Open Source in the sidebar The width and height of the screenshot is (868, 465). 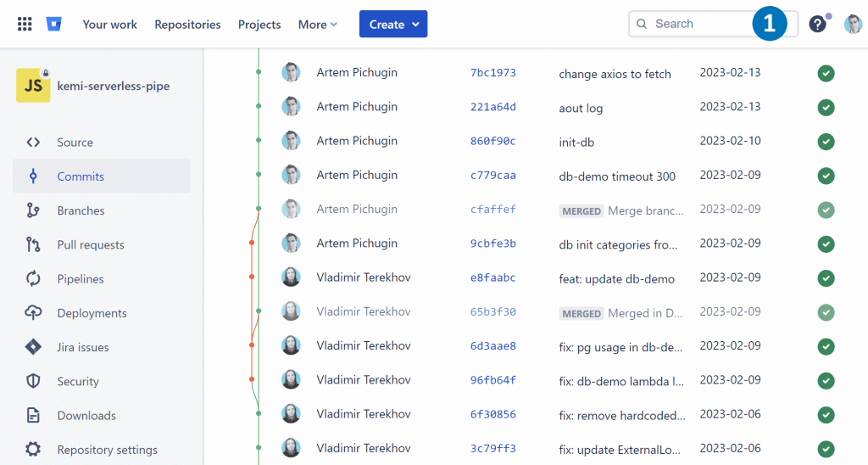(x=75, y=143)
